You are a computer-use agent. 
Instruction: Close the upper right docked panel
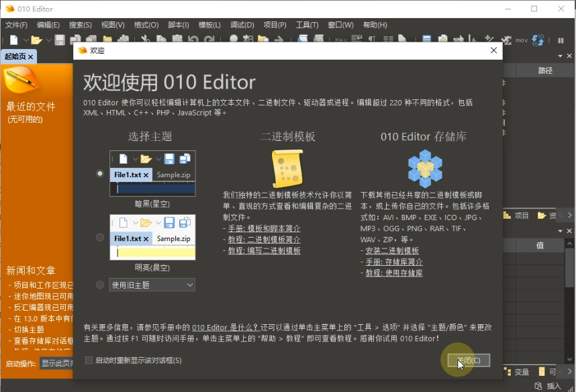coord(569,56)
